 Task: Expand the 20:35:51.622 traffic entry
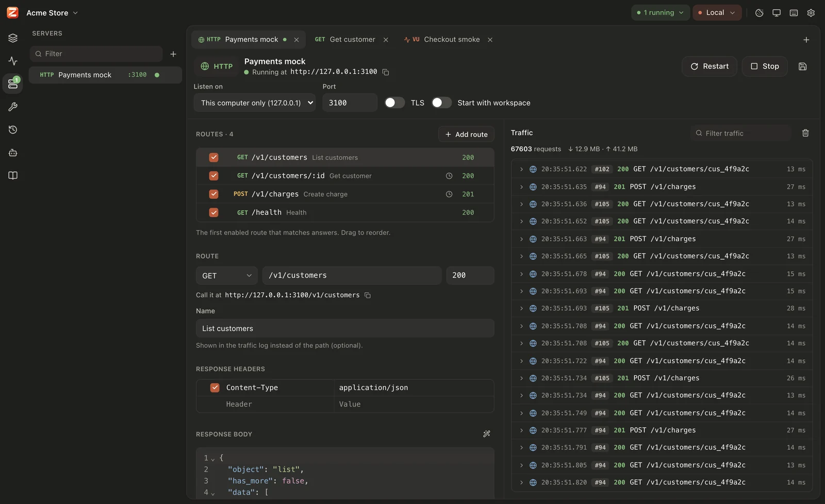[521, 169]
